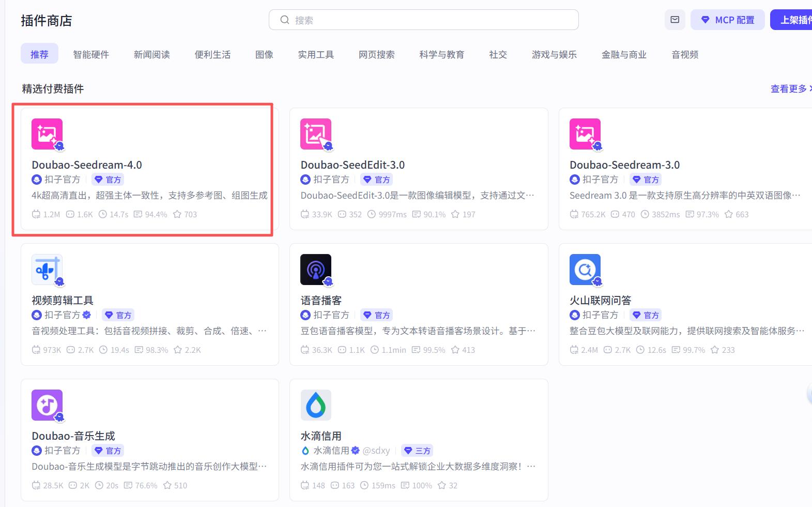Click the star icon on Doubao-Seedream-4.0 card
812x507 pixels.
pos(177,214)
